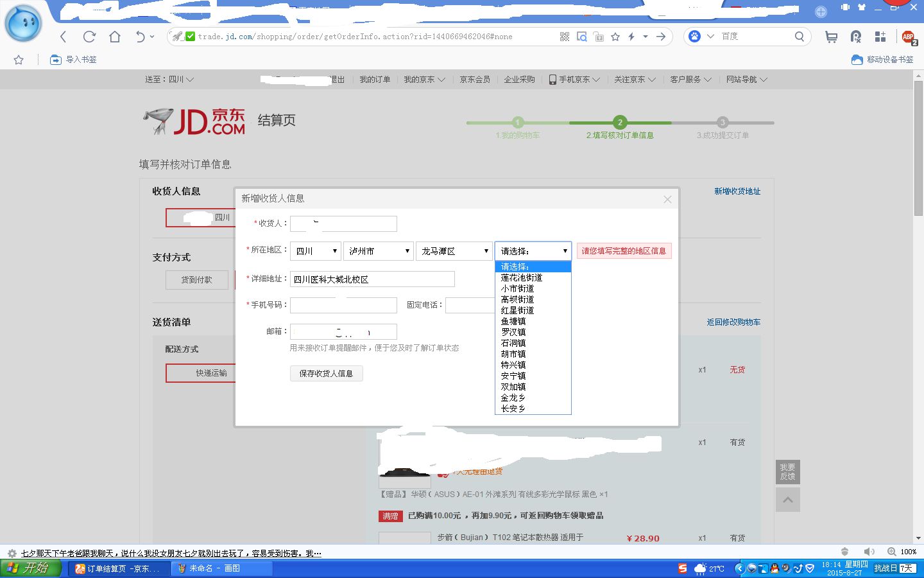
Task: Click Windows 开始 start button
Action: tap(31, 568)
